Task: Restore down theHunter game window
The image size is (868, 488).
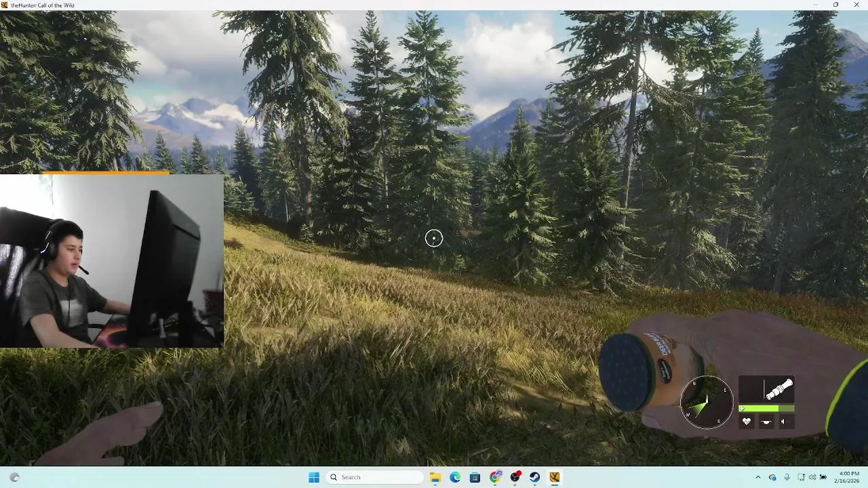Action: click(835, 5)
